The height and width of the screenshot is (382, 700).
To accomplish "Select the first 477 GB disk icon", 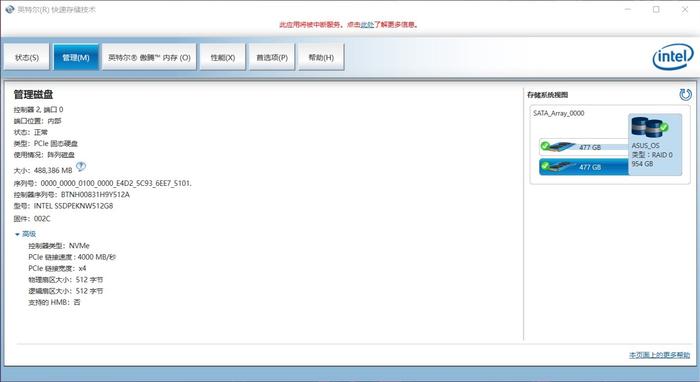I will 558,146.
